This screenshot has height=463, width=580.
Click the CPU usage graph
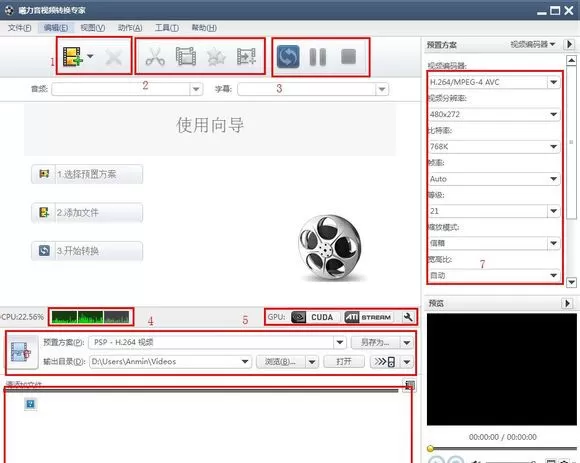coord(91,317)
